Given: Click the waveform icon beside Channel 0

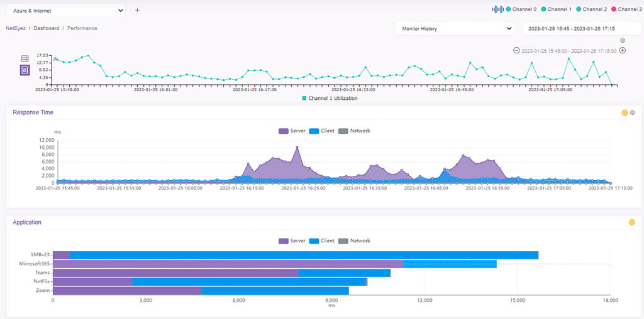Looking at the screenshot, I should pyautogui.click(x=498, y=9).
